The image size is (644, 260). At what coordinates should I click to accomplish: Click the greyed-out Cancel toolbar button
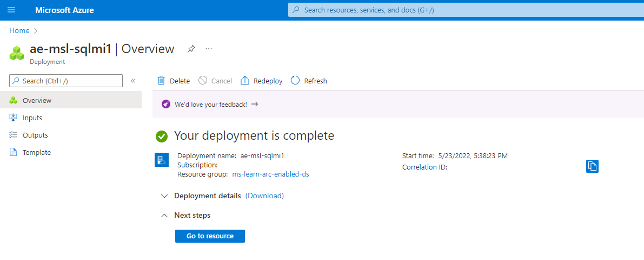point(215,81)
